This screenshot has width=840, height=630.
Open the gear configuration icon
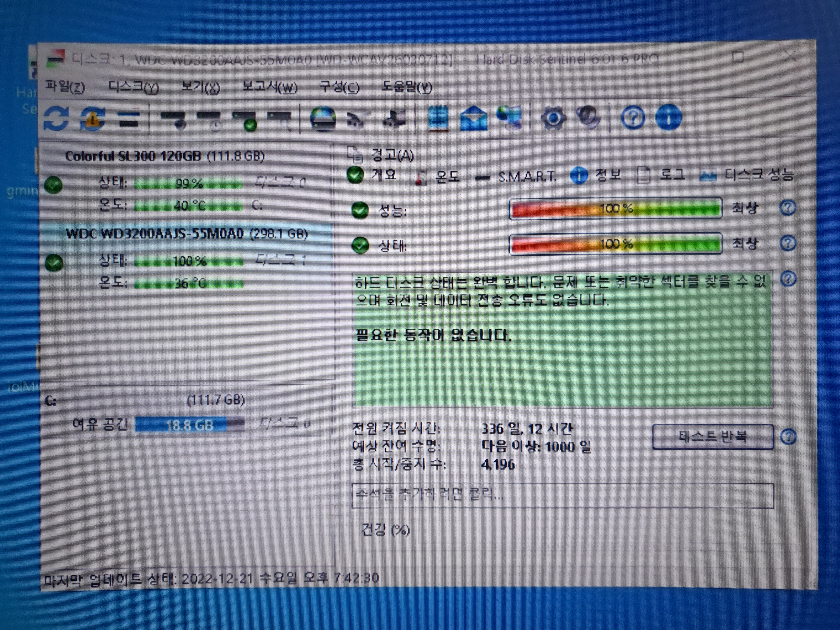[553, 118]
